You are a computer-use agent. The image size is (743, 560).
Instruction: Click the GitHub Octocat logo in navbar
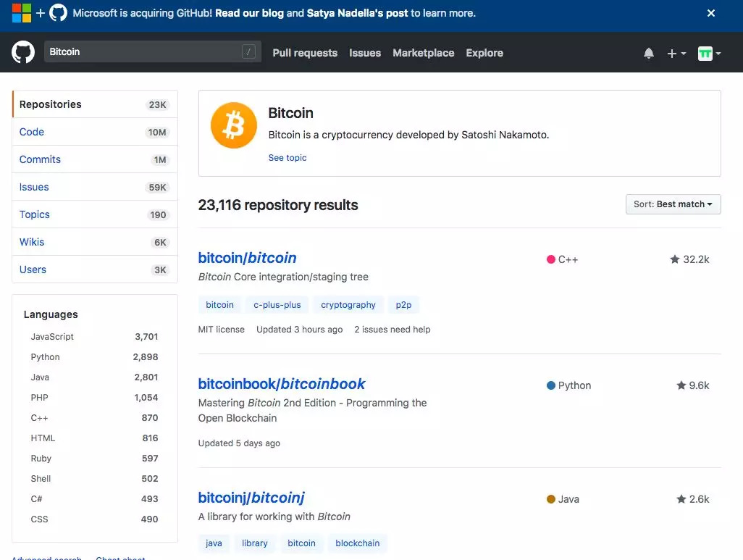click(x=22, y=52)
